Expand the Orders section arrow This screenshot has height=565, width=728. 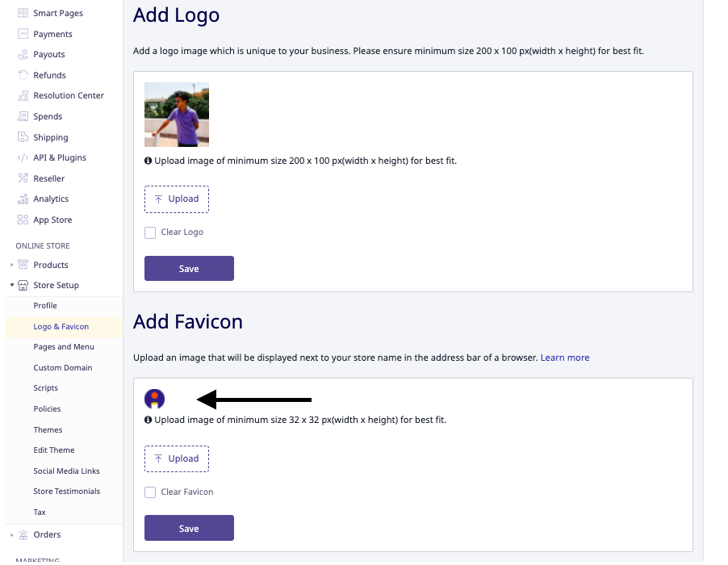coord(11,535)
